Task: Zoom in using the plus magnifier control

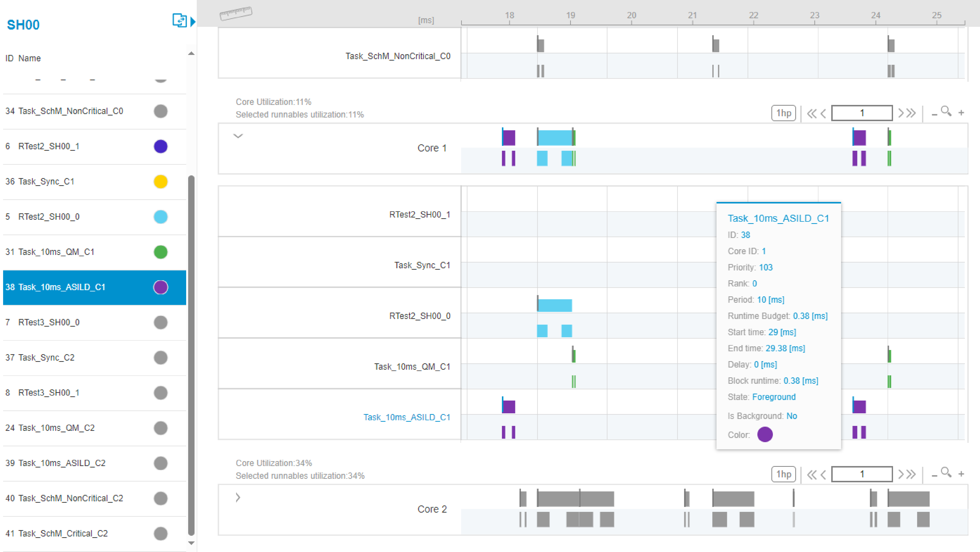Action: coord(961,113)
